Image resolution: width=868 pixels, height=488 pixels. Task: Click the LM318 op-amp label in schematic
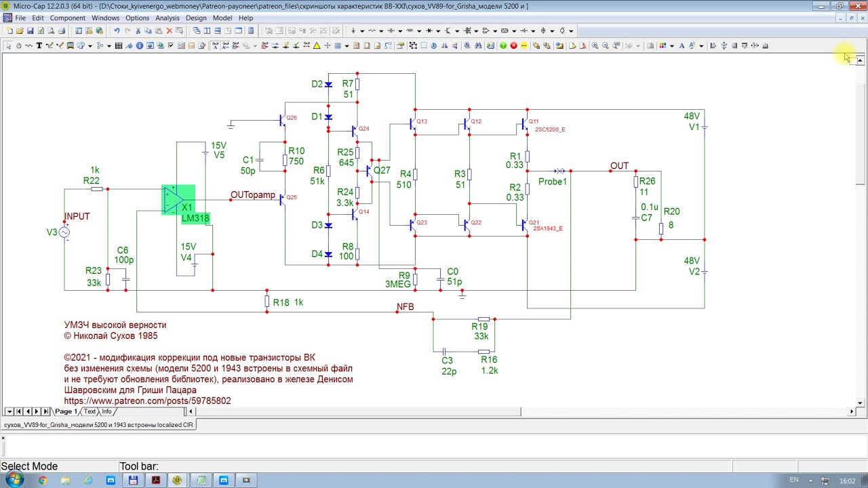pyautogui.click(x=195, y=218)
